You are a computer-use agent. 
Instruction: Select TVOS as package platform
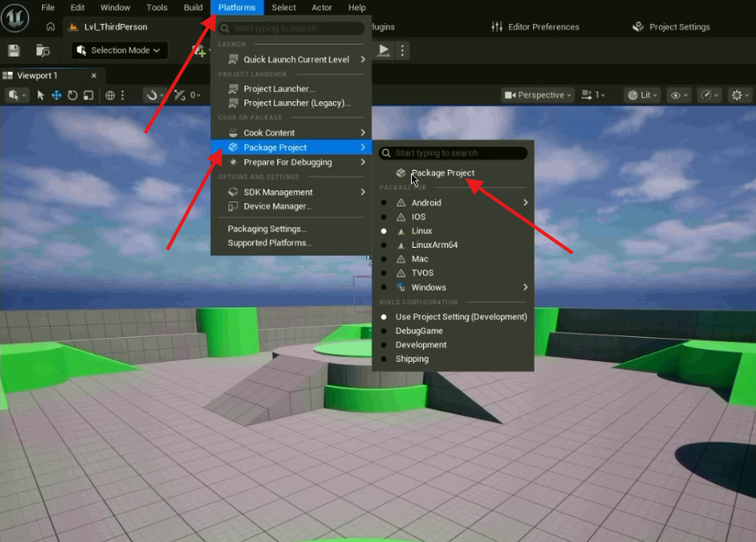pos(453,274)
